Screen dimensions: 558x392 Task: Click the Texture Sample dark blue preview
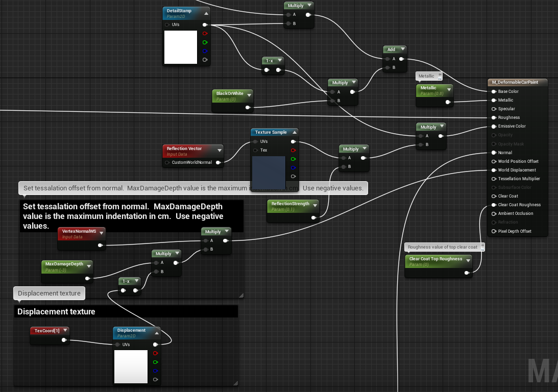pos(269,172)
